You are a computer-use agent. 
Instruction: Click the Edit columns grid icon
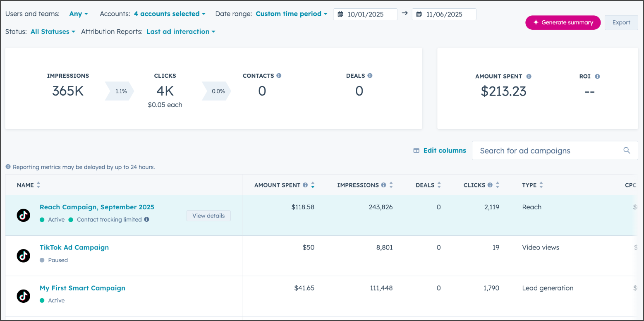[x=416, y=151]
